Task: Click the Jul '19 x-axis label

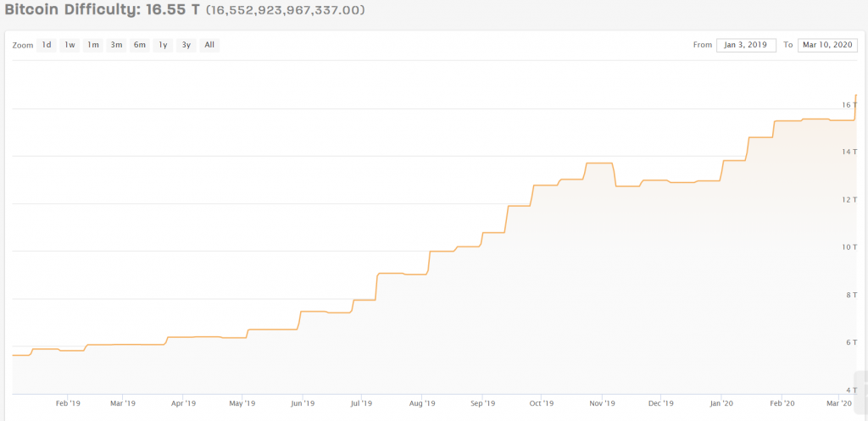Action: [x=362, y=403]
